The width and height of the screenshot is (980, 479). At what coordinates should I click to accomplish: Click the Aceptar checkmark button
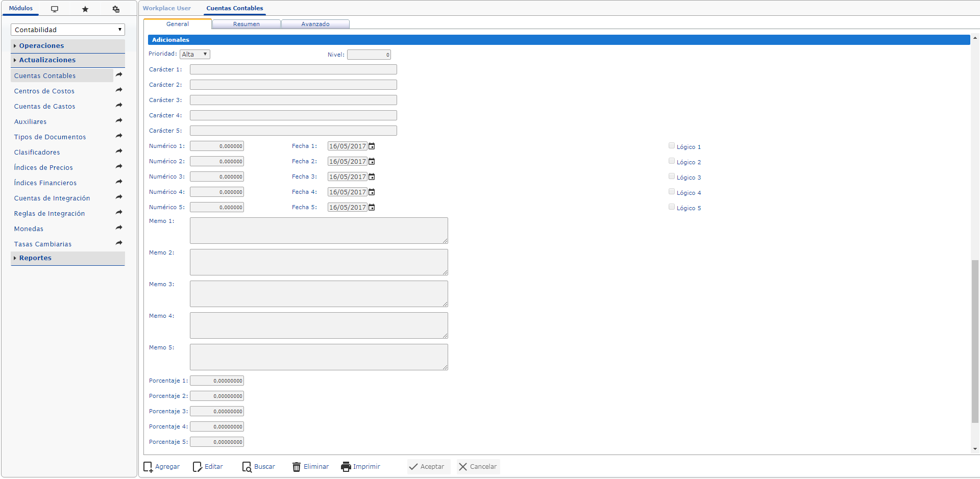coord(429,467)
